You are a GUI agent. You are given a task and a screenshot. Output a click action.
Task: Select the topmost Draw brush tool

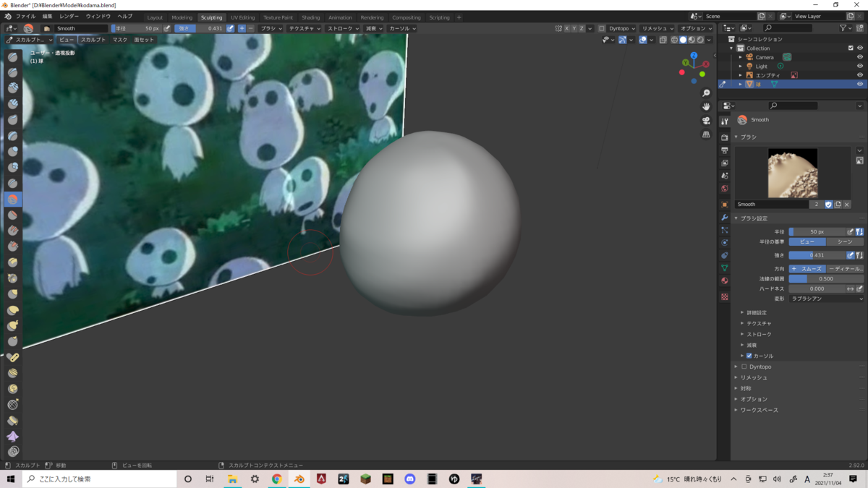(x=13, y=57)
